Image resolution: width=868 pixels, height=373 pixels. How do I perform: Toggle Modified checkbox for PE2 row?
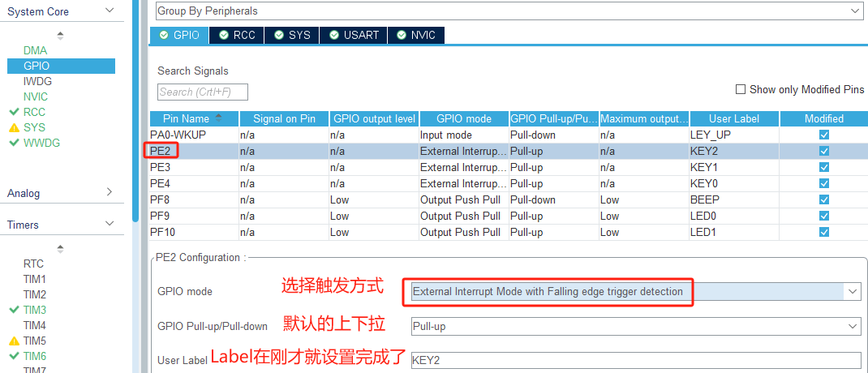coord(824,151)
